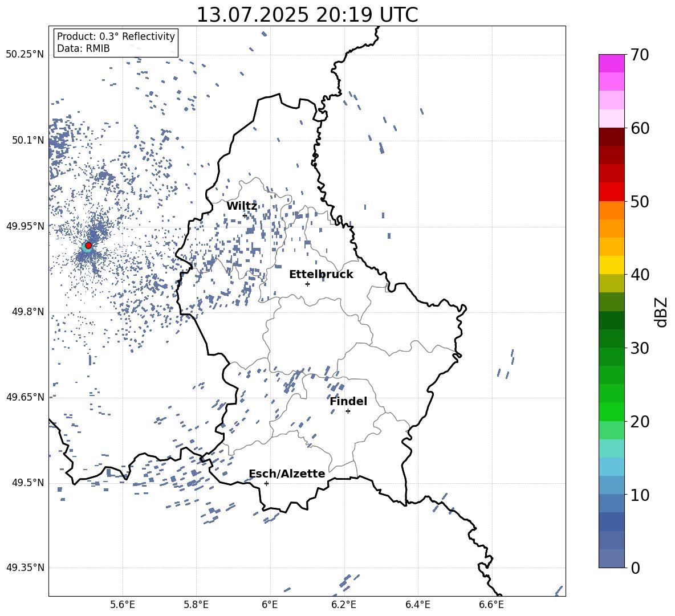Screen dimensions: 675x616
Task: Click the 50.25°N latitude label
Action: [25, 55]
